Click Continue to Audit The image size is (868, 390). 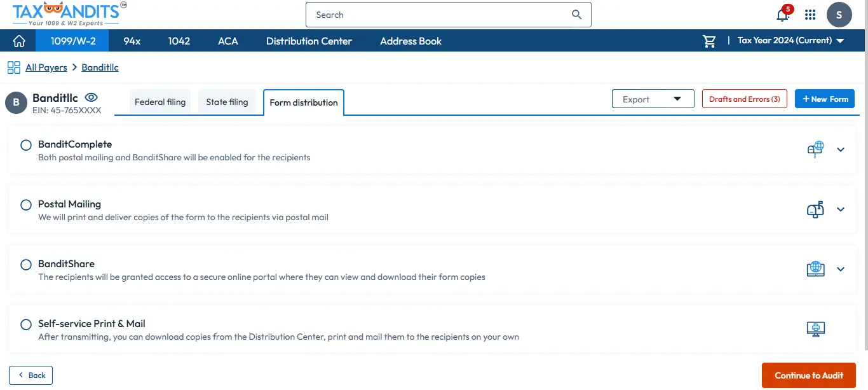[809, 375]
